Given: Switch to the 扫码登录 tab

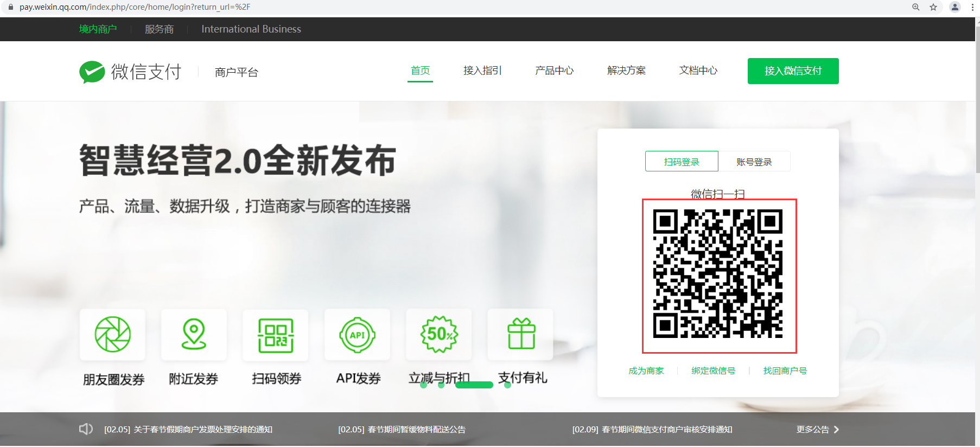Looking at the screenshot, I should [682, 161].
